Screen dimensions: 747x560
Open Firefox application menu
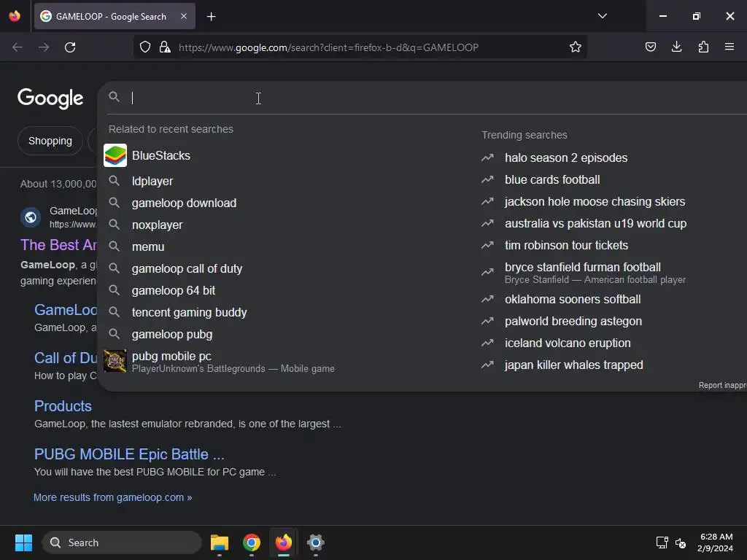point(729,47)
